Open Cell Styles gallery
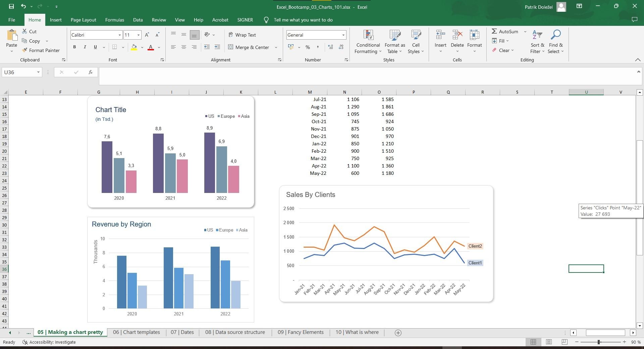This screenshot has height=349, width=644. pyautogui.click(x=416, y=42)
